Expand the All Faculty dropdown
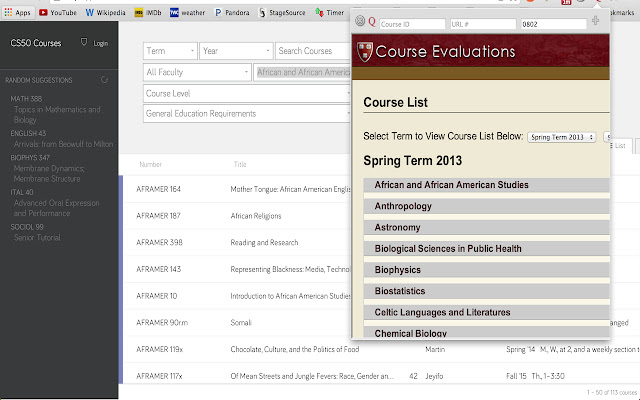 (197, 72)
